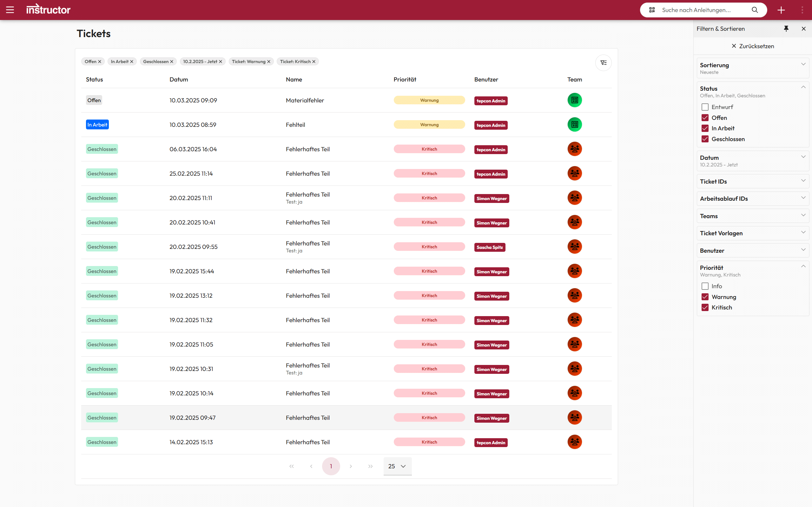
Task: Click into the Suche nach Anleitungen field
Action: (x=701, y=10)
